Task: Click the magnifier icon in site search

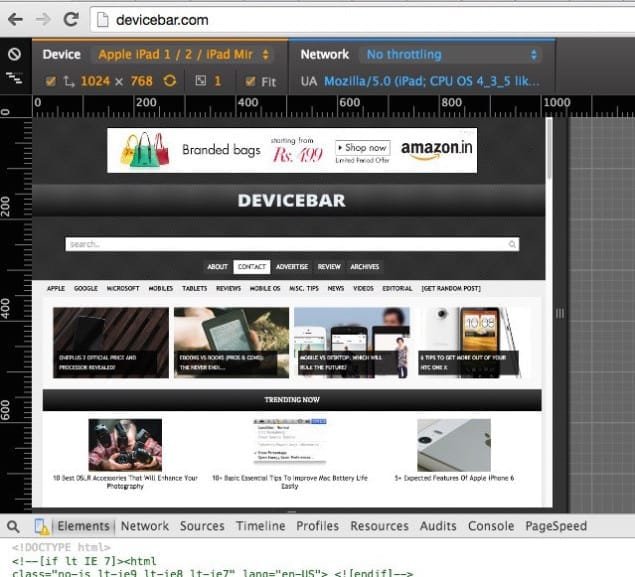Action: click(x=513, y=244)
